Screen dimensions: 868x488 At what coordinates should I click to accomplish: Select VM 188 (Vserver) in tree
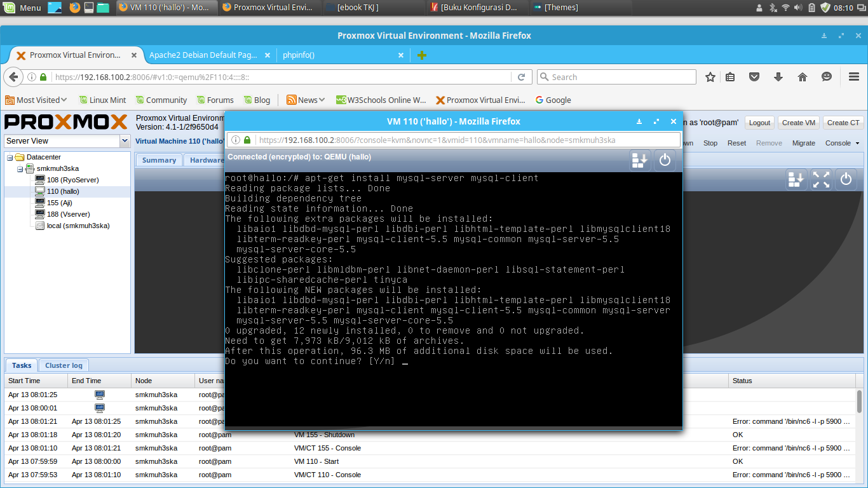(68, 214)
